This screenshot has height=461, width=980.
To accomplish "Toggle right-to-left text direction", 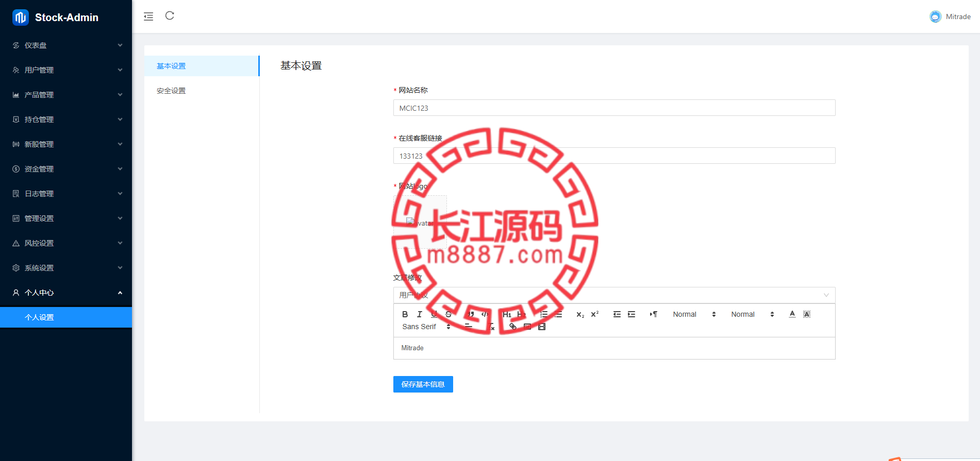I will point(654,314).
